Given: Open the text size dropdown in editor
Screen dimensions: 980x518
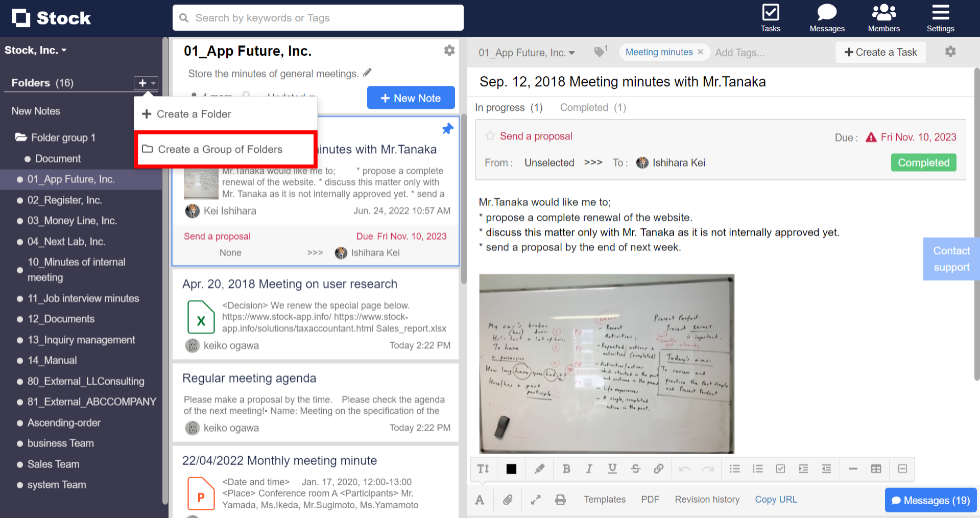Looking at the screenshot, I should (x=483, y=469).
